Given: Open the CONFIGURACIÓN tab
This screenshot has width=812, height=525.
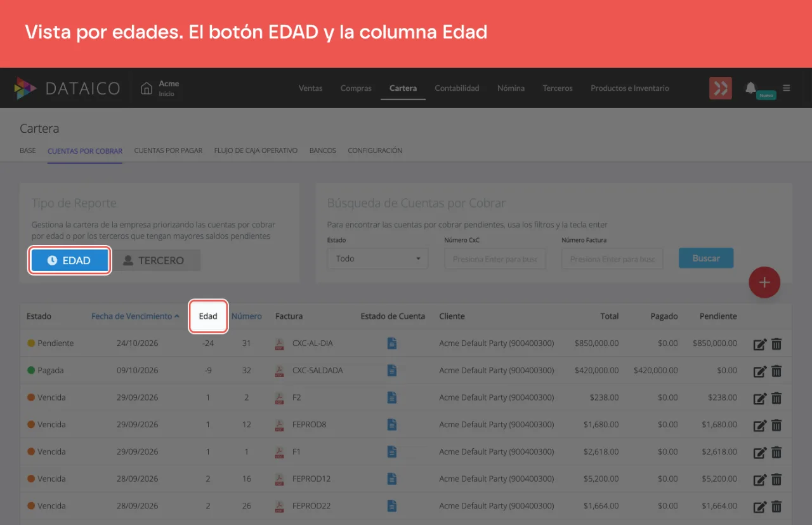Looking at the screenshot, I should 375,151.
